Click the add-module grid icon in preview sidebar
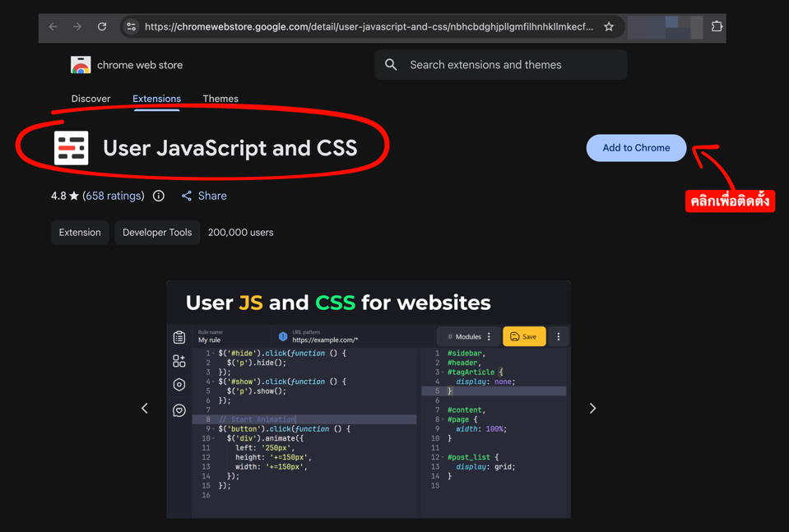 (179, 360)
